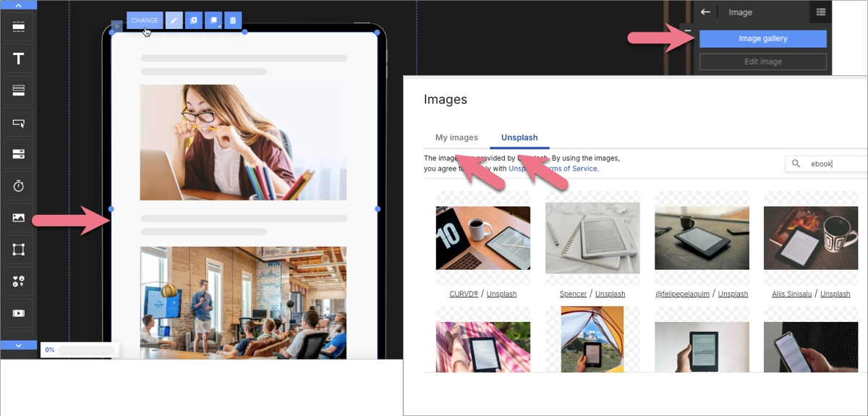This screenshot has height=416, width=868.
Task: Click the pencil edit icon on image toolbar
Action: pos(174,21)
